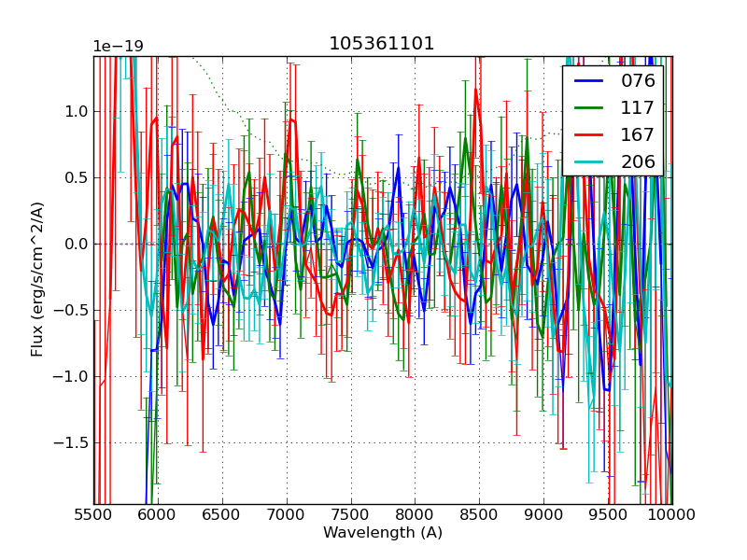Click the 8500 x-axis tick label

[480, 514]
